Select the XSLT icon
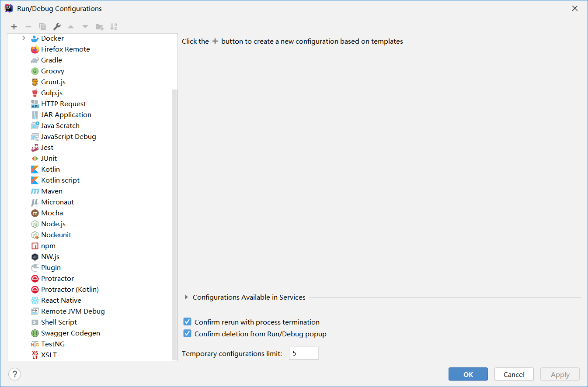588x387 pixels. click(x=35, y=355)
